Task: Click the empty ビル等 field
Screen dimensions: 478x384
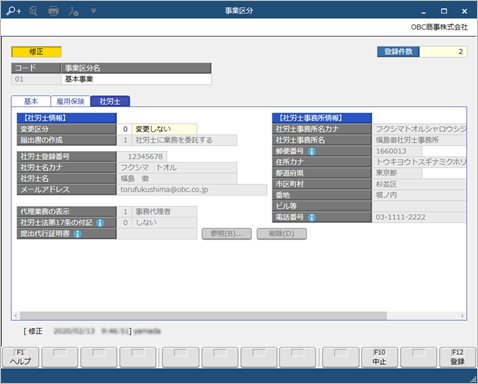Action: click(x=419, y=206)
